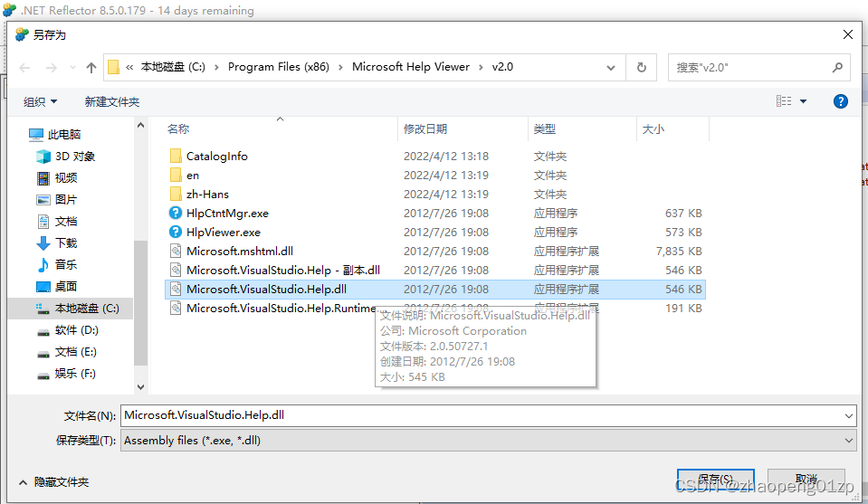
Task: Open 3D 对象 in the sidebar
Action: [65, 156]
